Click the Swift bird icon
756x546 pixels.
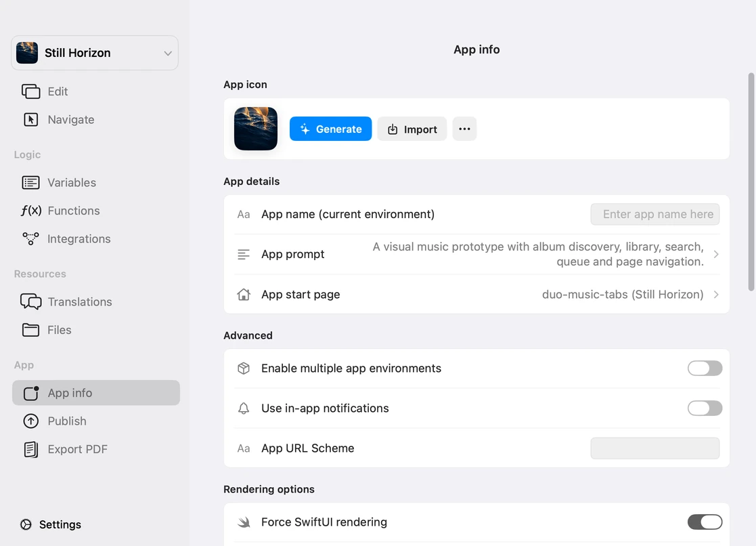(x=244, y=522)
